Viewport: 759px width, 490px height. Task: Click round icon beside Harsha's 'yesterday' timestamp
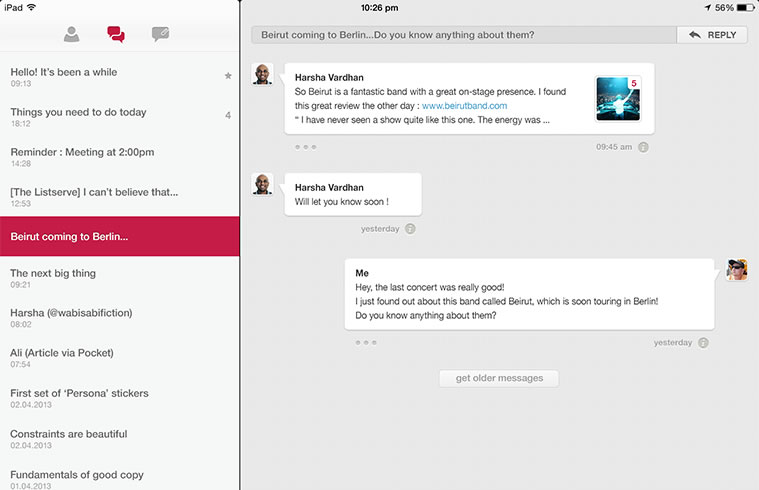click(410, 229)
